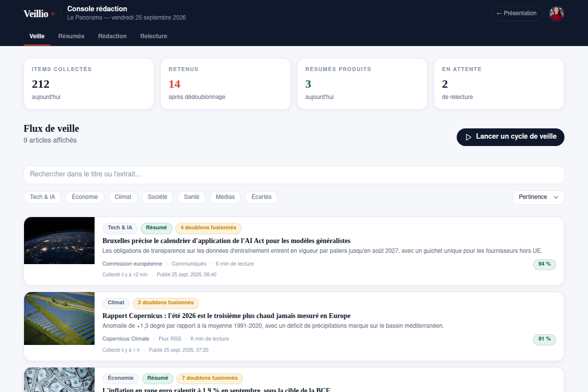Screen dimensions: 588x392
Task: Click the Items collectés 212 card
Action: [x=89, y=84]
